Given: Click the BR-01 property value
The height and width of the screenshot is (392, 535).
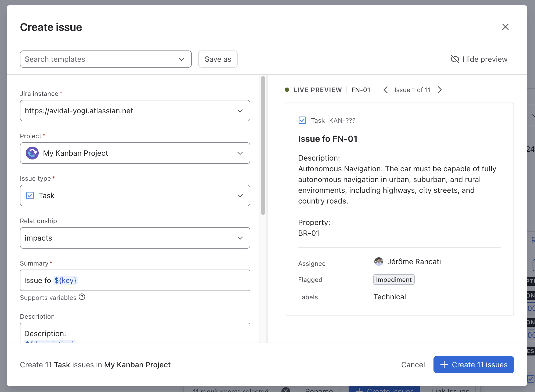Looking at the screenshot, I should pos(309,233).
